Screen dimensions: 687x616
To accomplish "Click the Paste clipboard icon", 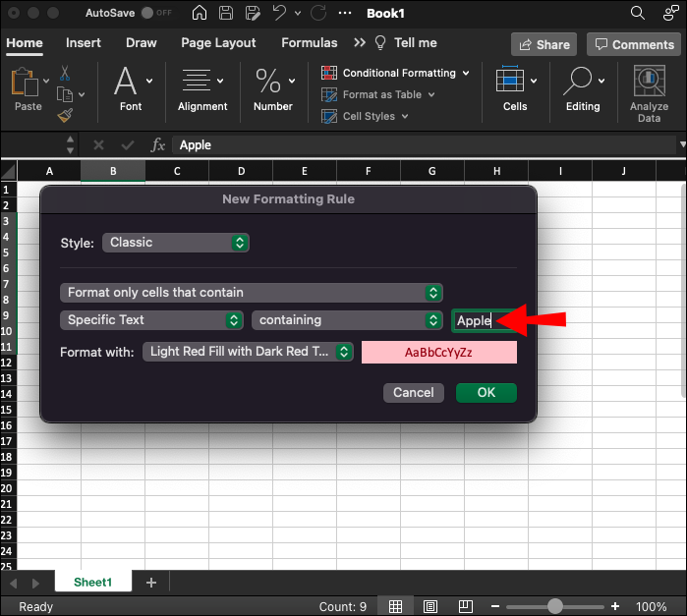I will [27, 83].
